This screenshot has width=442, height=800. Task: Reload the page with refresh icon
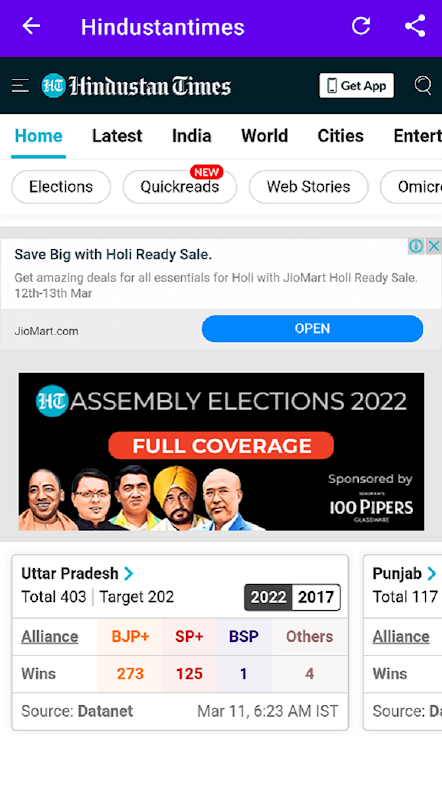(361, 26)
